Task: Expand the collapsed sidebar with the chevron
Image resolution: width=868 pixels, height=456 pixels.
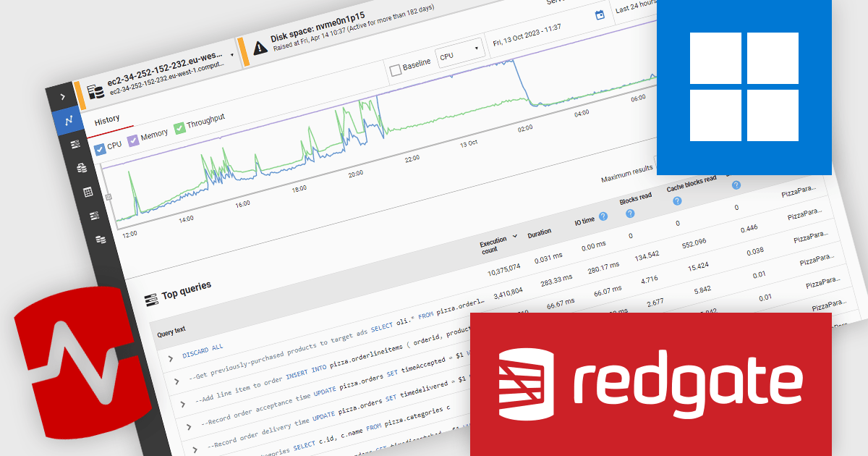Action: click(63, 96)
